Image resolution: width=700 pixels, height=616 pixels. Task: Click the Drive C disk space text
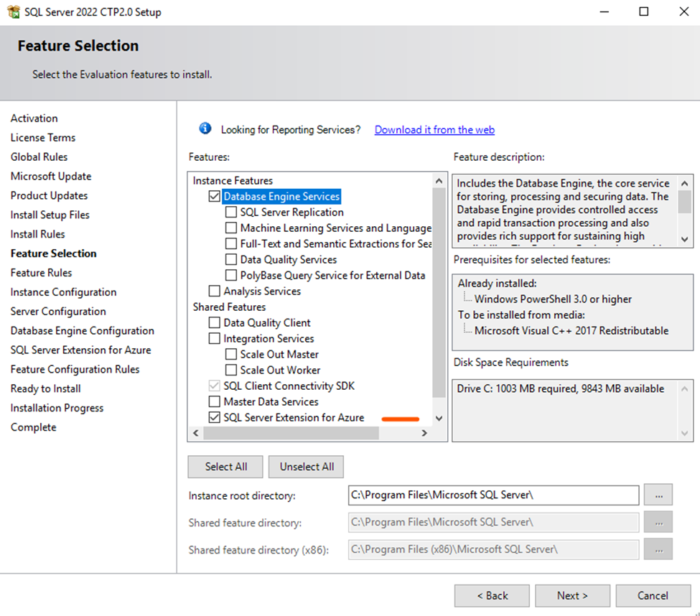click(x=560, y=389)
